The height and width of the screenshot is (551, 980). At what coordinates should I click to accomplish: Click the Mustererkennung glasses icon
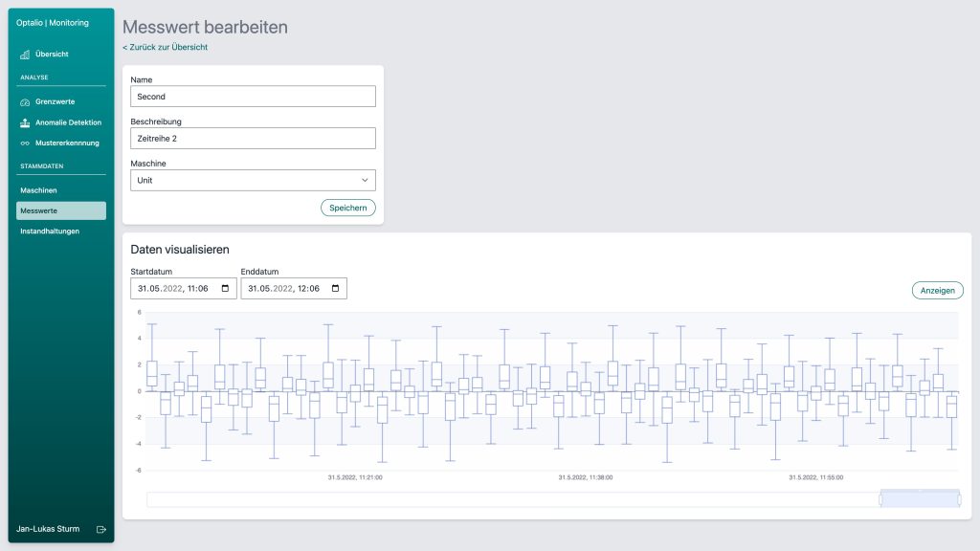click(25, 143)
